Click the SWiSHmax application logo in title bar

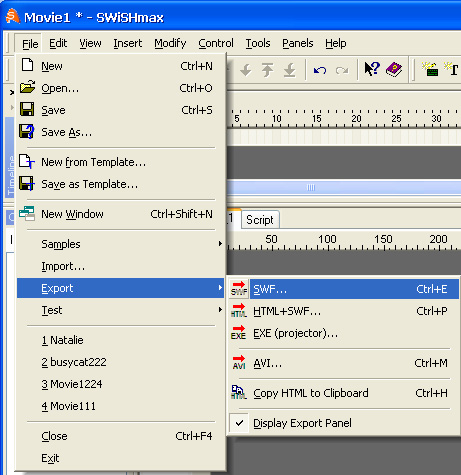(13, 16)
